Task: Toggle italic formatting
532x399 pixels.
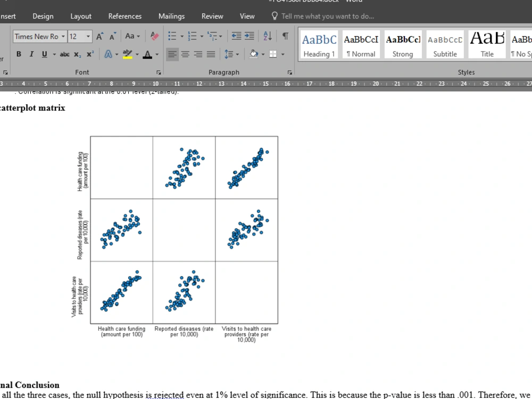Action: 31,54
